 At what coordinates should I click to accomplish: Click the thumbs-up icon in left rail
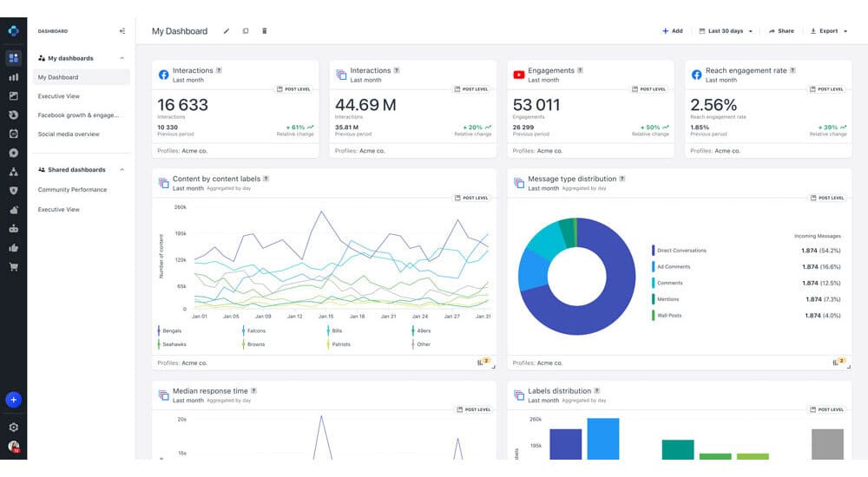(x=13, y=247)
